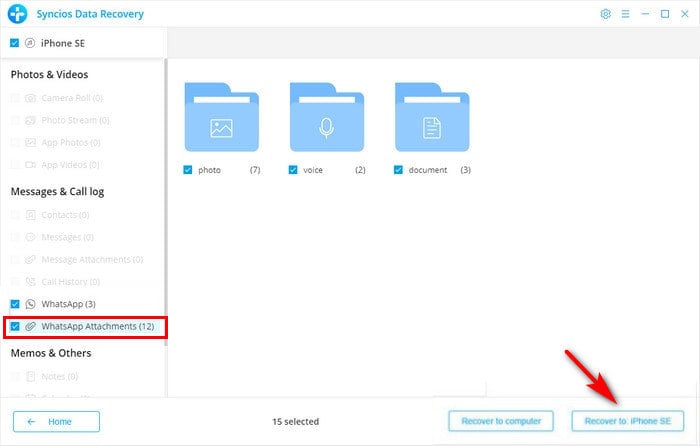Uncheck the document folder checkbox
Image resolution: width=700 pixels, height=446 pixels.
pos(398,170)
